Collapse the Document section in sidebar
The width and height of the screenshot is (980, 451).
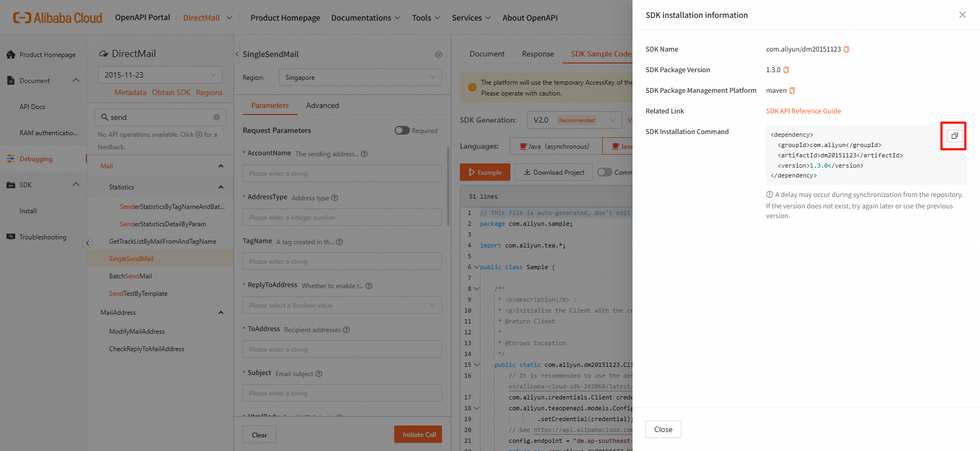point(76,80)
